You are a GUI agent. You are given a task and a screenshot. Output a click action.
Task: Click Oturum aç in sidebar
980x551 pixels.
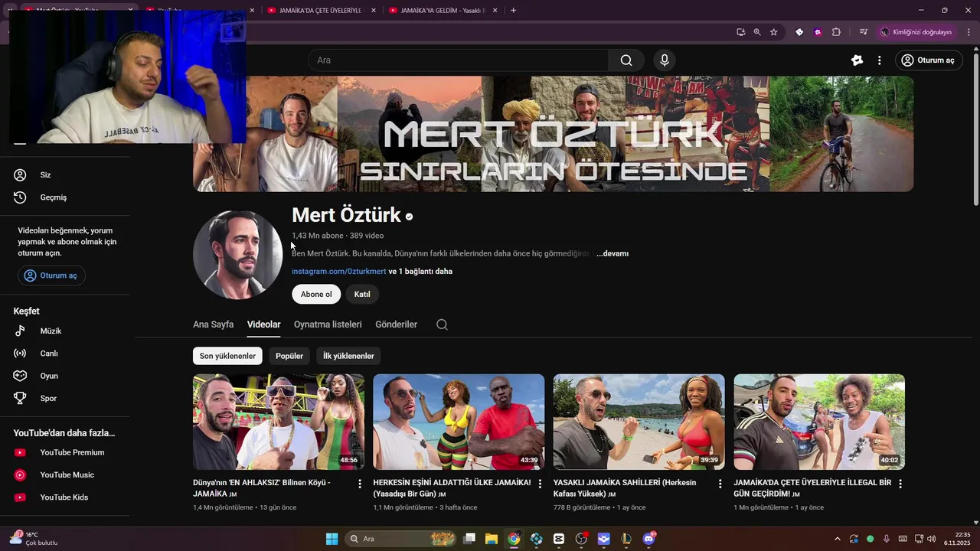pyautogui.click(x=51, y=275)
